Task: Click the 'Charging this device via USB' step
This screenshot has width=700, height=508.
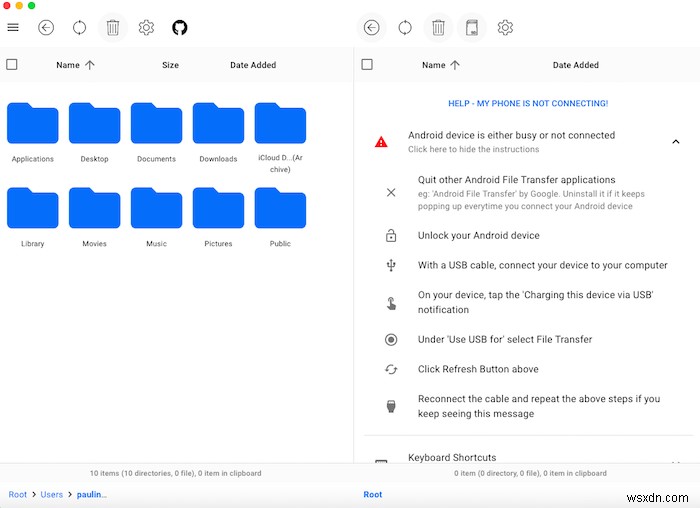Action: point(535,302)
